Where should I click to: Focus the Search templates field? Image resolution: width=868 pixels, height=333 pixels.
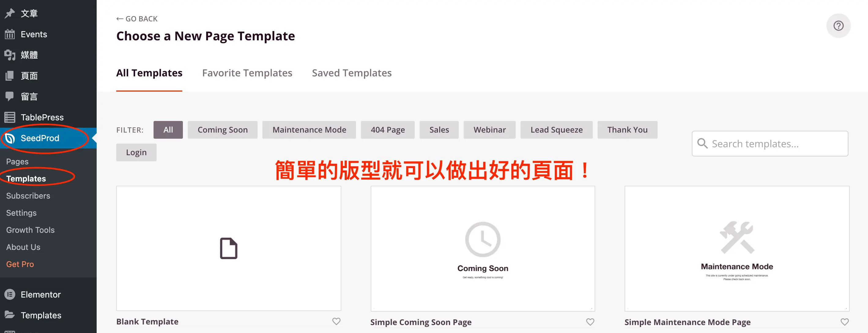tap(770, 144)
